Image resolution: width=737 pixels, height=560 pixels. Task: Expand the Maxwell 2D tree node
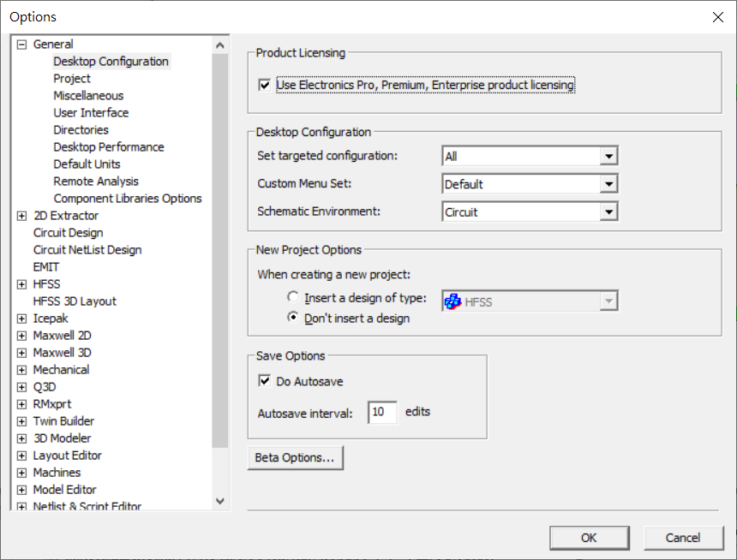(x=21, y=336)
